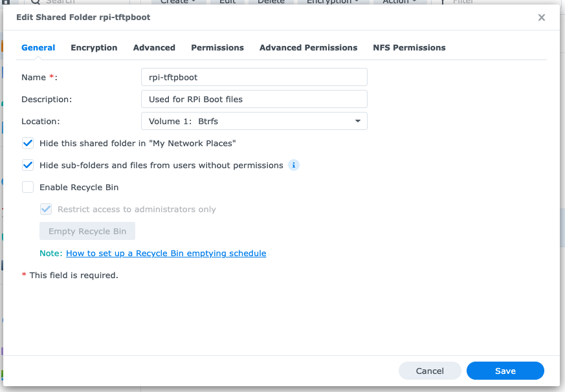Screen dimensions: 565x392
Task: Switch to the General tab
Action: [x=38, y=48]
